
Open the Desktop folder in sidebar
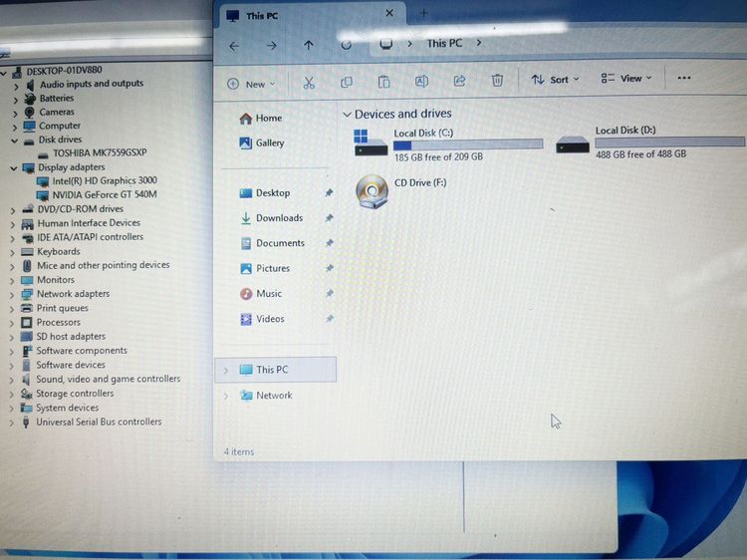(273, 193)
